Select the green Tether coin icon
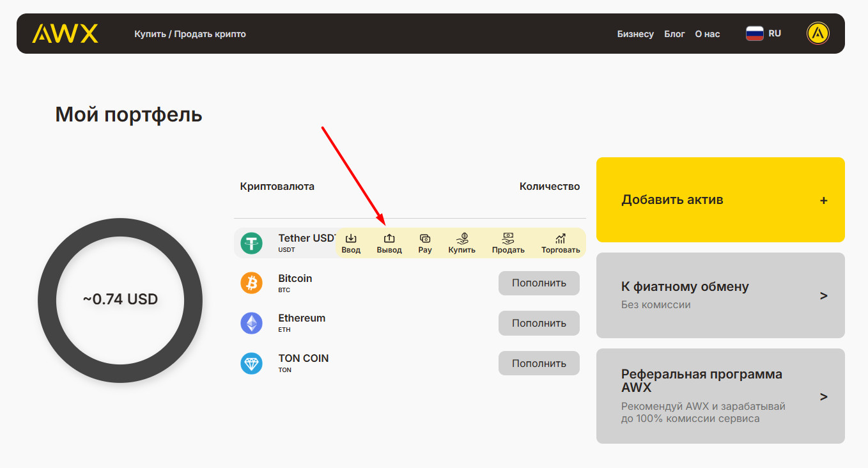The image size is (868, 468). click(251, 243)
